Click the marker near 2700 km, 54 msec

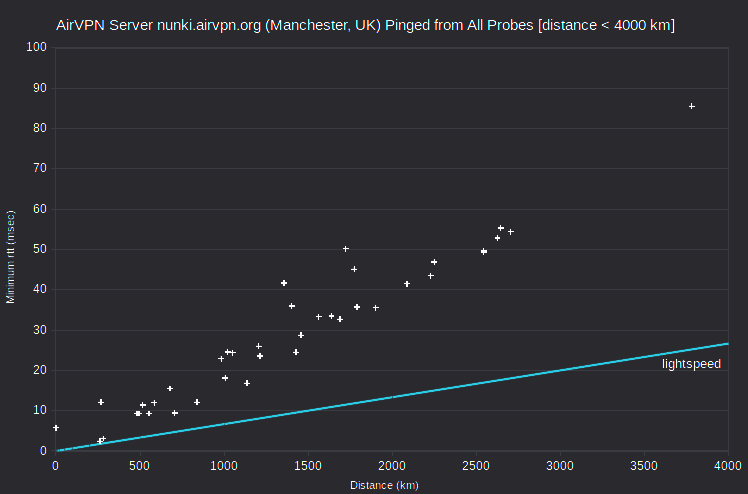[511, 232]
